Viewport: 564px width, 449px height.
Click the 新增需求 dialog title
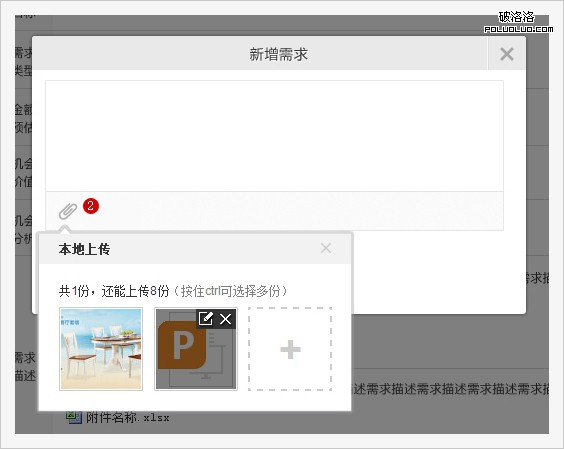pyautogui.click(x=279, y=55)
